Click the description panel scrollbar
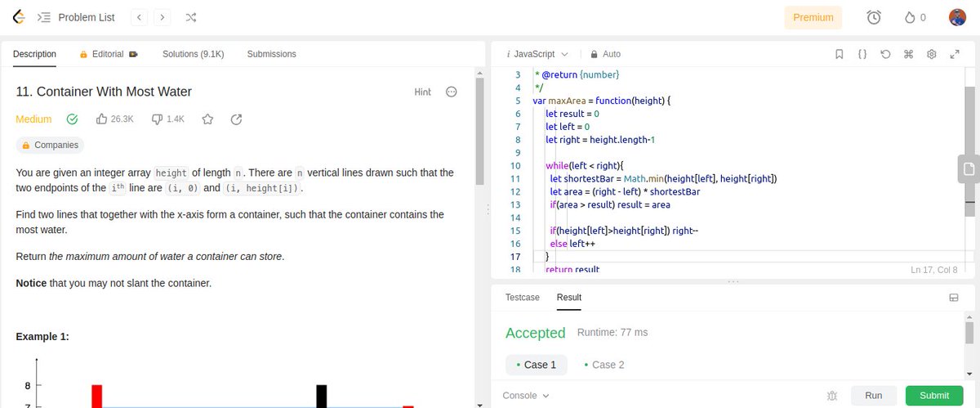The image size is (980, 408). (480, 131)
